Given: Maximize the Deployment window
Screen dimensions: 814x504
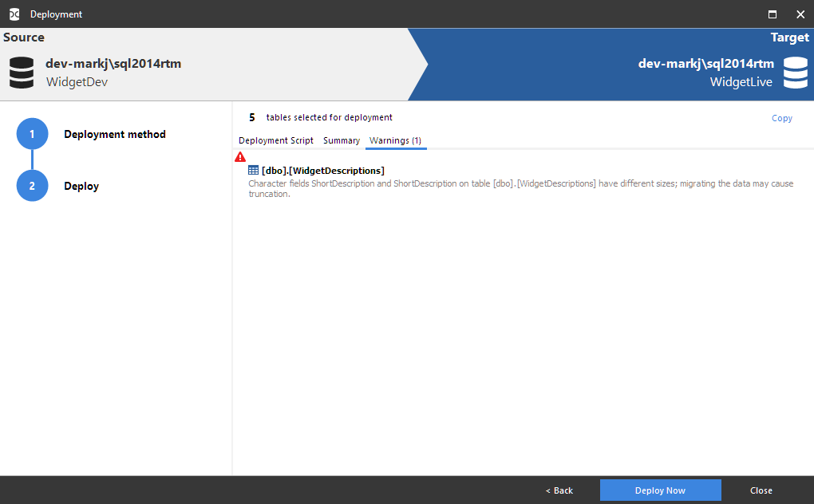Looking at the screenshot, I should (x=772, y=14).
